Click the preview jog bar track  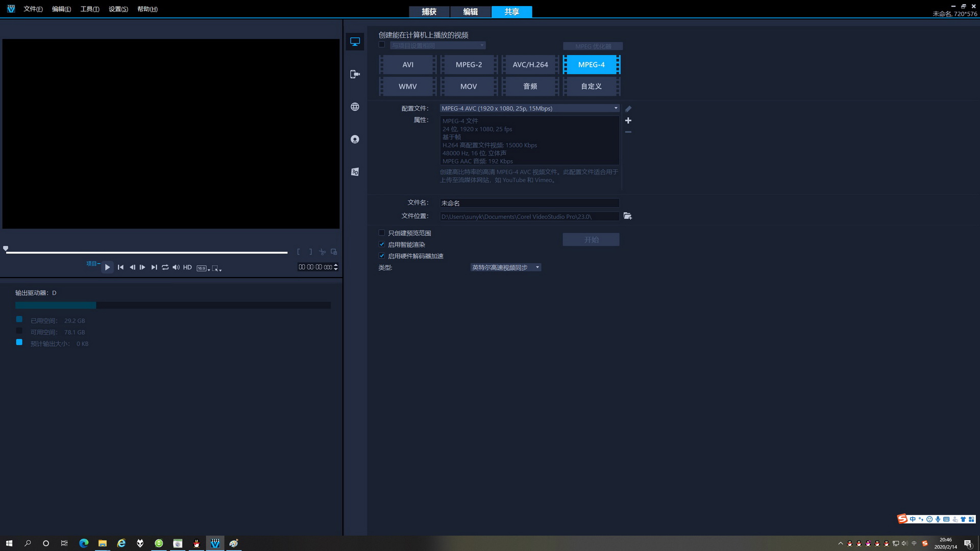[146, 252]
